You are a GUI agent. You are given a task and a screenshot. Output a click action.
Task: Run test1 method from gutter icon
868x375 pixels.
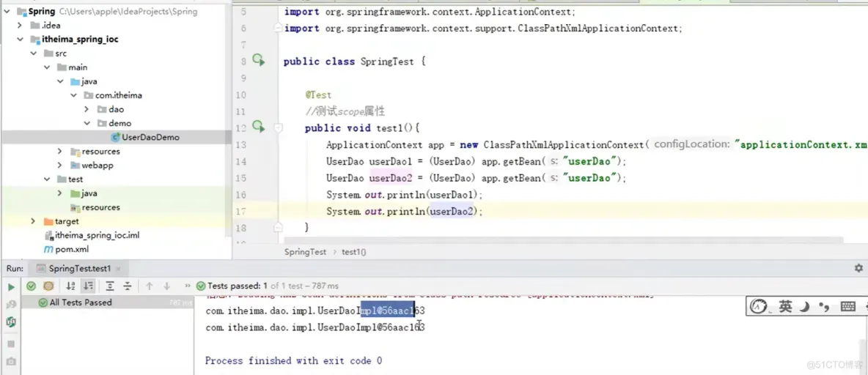coord(259,127)
